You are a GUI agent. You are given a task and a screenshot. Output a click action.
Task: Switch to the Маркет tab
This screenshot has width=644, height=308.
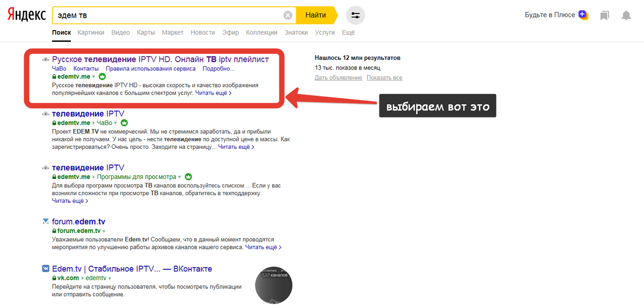[x=173, y=33]
